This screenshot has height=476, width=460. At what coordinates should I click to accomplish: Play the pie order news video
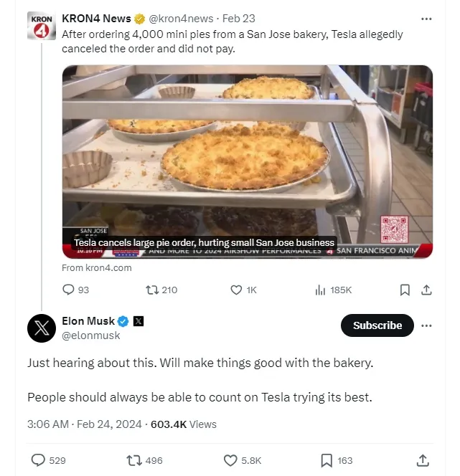[x=247, y=161]
